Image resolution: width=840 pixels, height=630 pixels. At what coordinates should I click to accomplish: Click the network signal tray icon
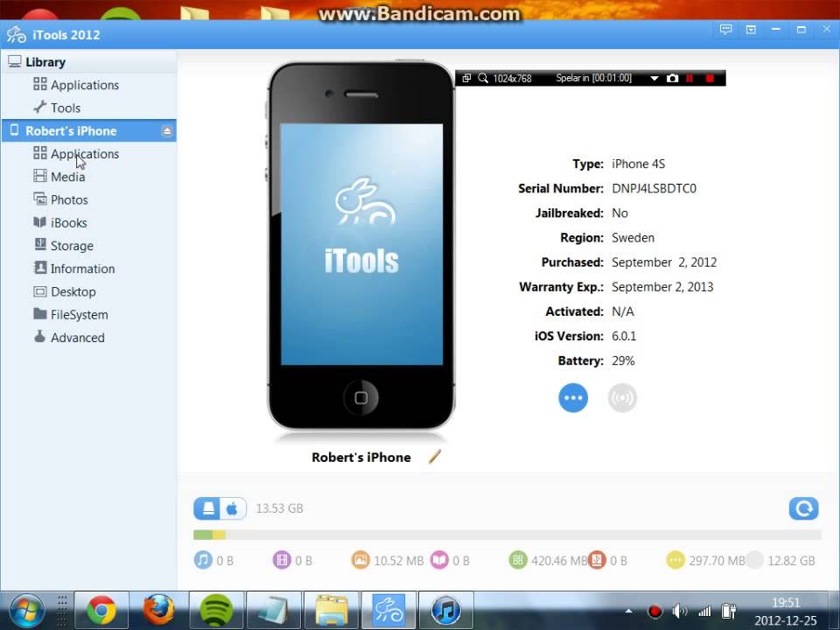click(704, 612)
